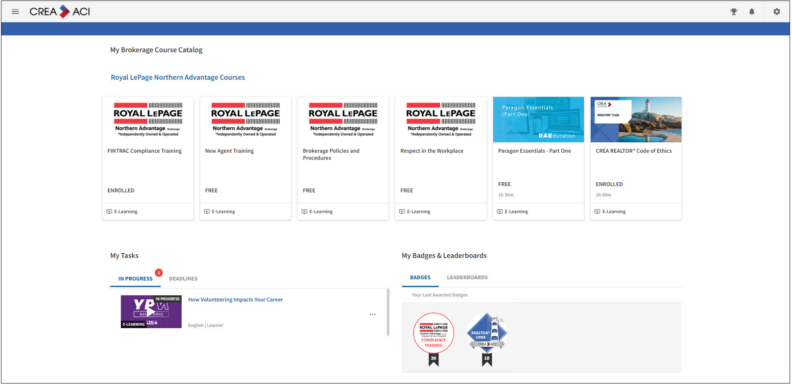
Task: Open Paragon Essentials - Part One title
Action: 534,151
